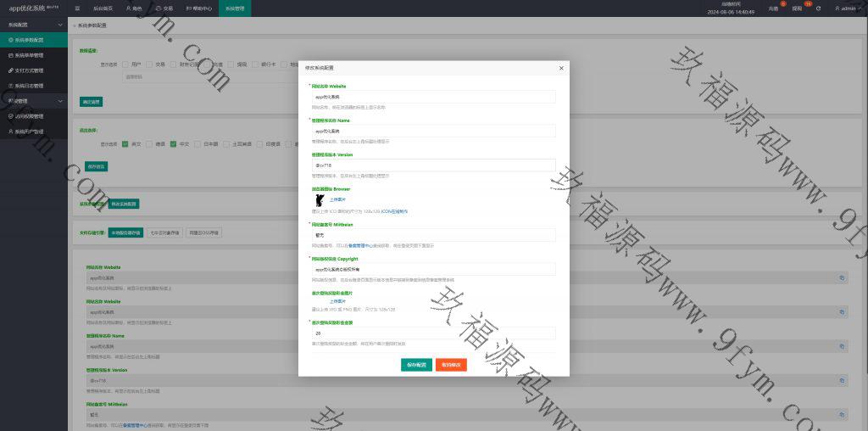
Task: Click the green 保存配置 button
Action: pos(416,364)
